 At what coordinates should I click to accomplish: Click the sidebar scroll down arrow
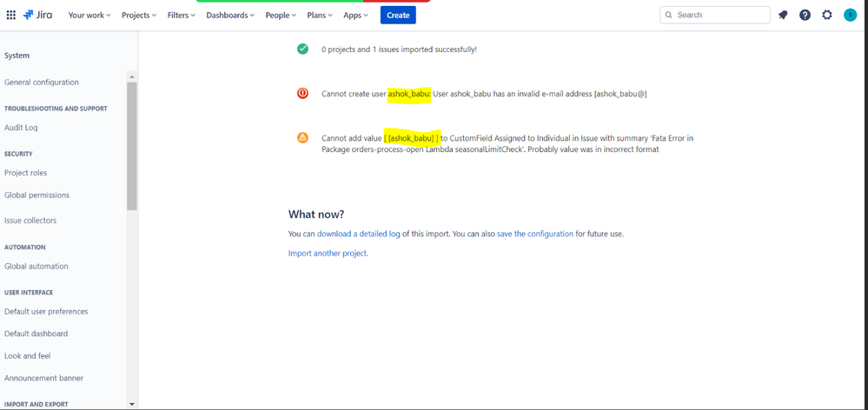coord(132,405)
